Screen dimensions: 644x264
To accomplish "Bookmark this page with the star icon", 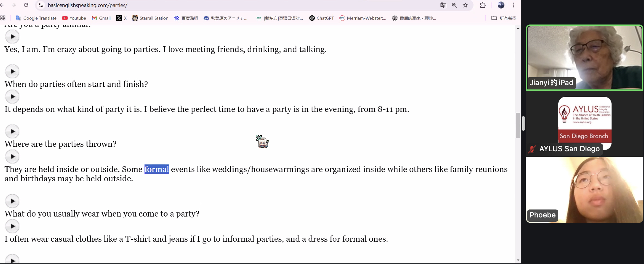I will pos(465,5).
